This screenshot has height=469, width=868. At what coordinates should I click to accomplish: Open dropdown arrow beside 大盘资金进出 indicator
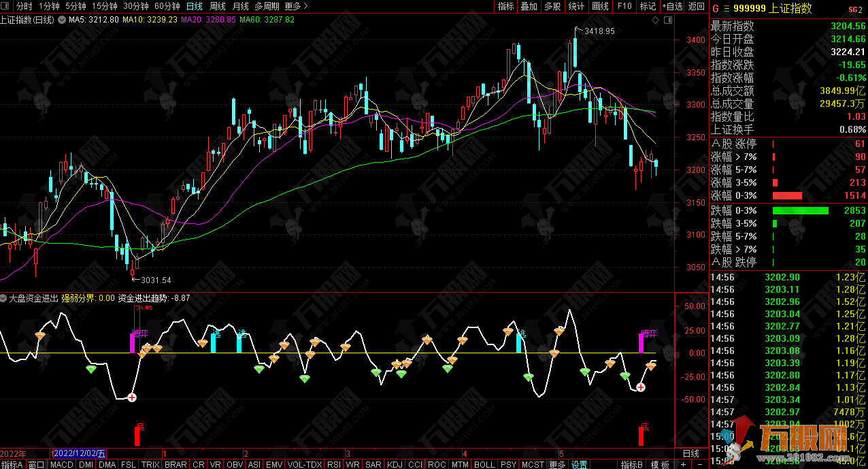click(4, 298)
